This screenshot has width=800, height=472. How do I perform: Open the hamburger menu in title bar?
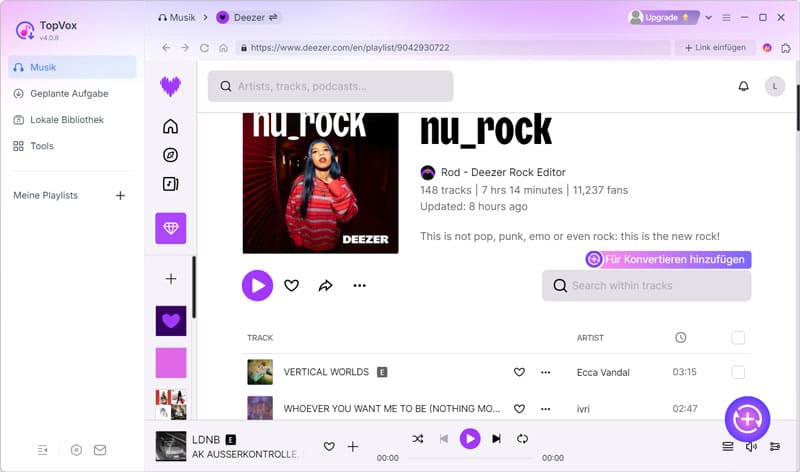coord(726,17)
